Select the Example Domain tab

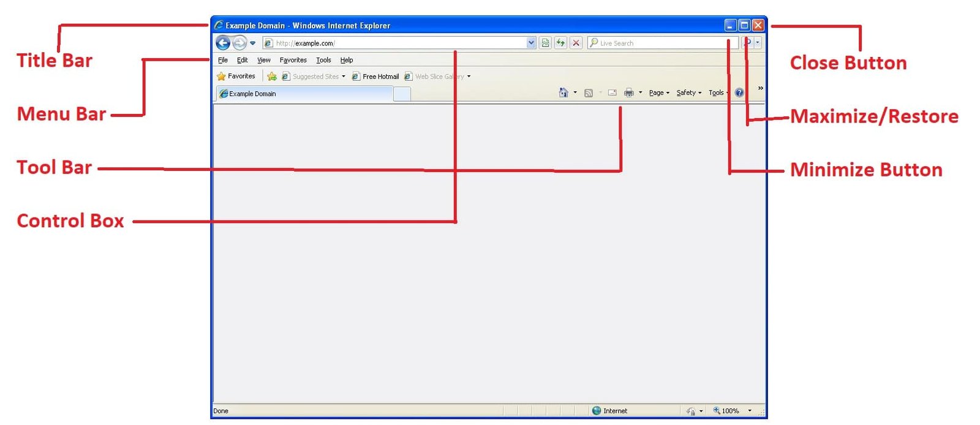[304, 94]
